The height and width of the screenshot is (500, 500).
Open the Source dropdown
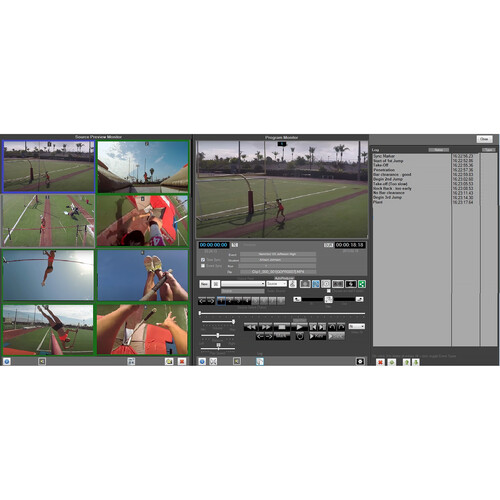point(276,284)
